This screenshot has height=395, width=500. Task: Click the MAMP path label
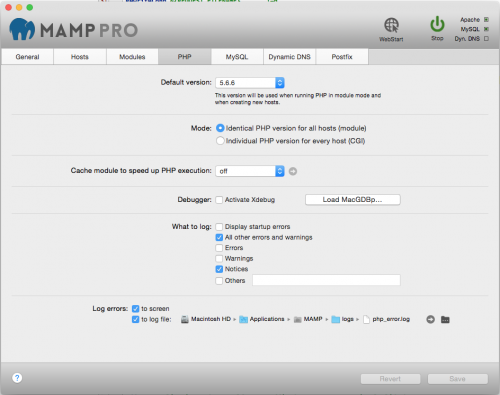pos(313,319)
